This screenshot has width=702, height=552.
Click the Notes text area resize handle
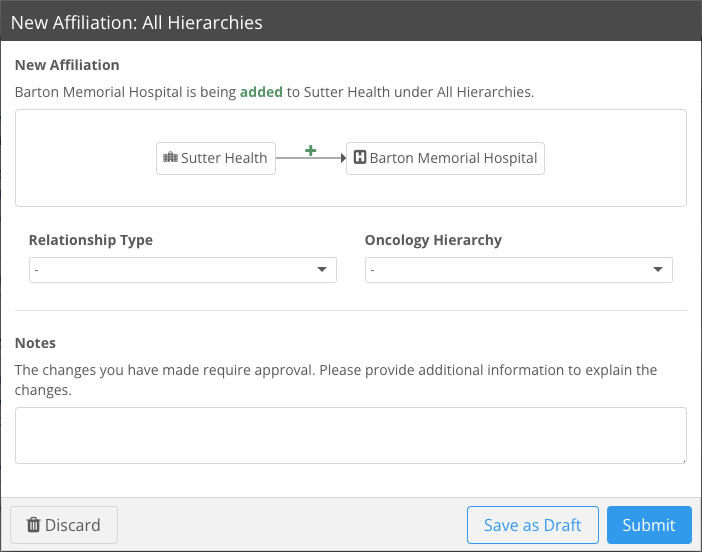point(682,459)
